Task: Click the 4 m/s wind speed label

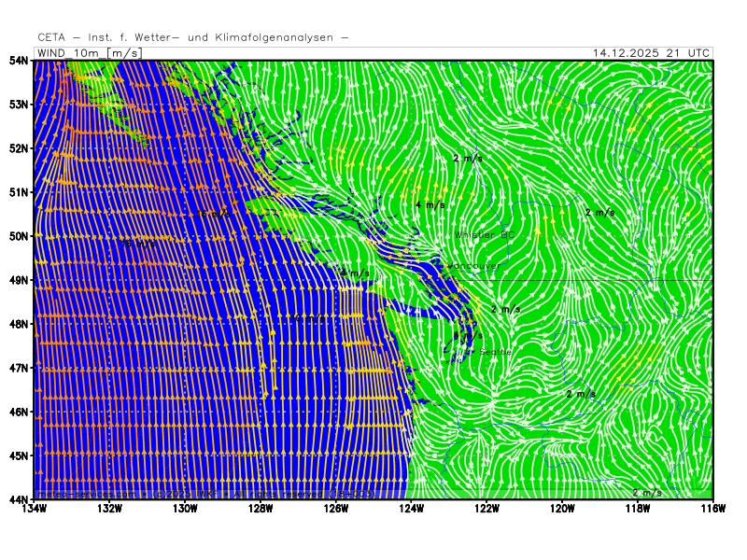Action: click(430, 204)
